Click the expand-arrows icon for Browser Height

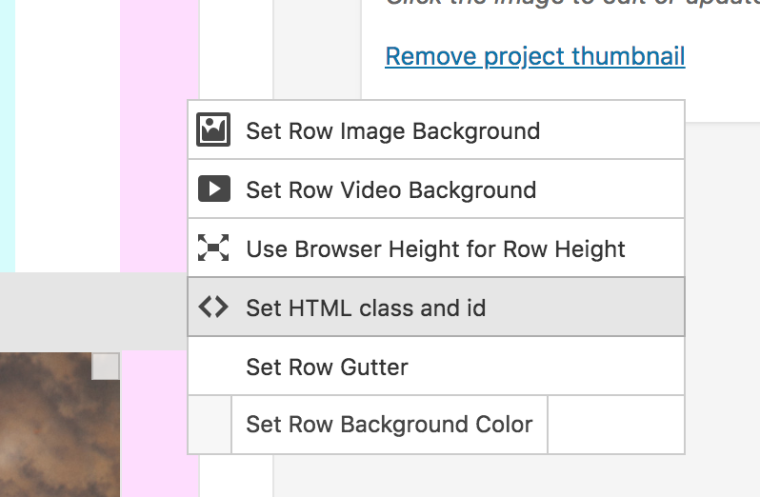click(x=214, y=248)
